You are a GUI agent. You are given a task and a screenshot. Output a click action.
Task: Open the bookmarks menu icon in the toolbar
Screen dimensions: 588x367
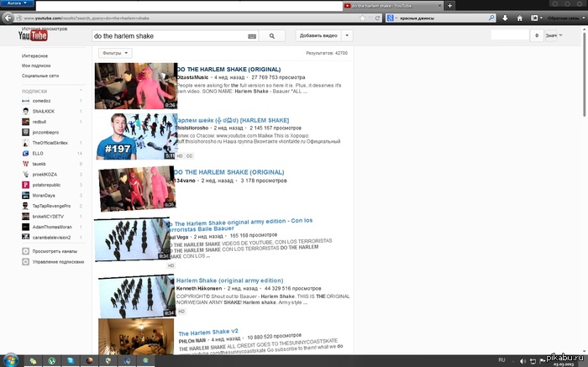pos(536,18)
